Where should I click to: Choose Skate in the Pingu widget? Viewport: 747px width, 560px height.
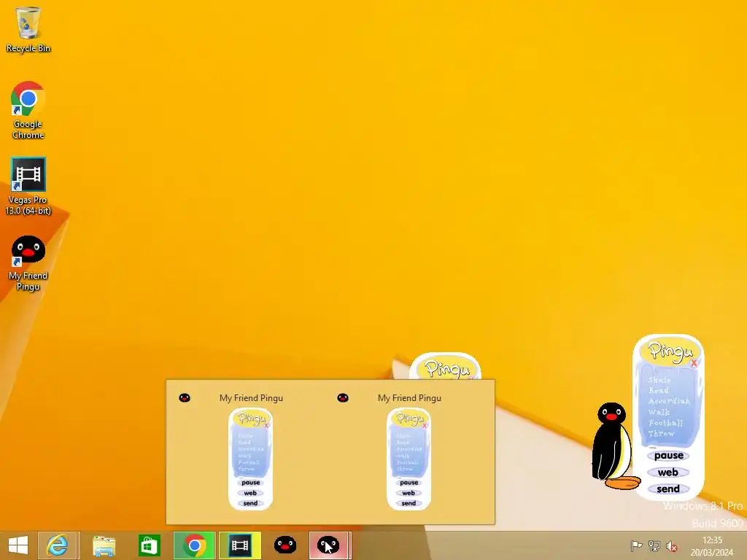(x=659, y=380)
